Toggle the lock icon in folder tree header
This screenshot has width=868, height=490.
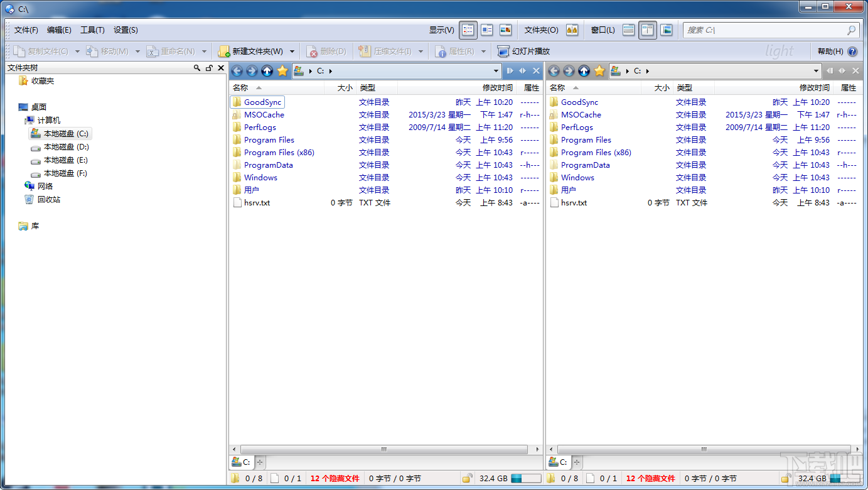(x=209, y=68)
